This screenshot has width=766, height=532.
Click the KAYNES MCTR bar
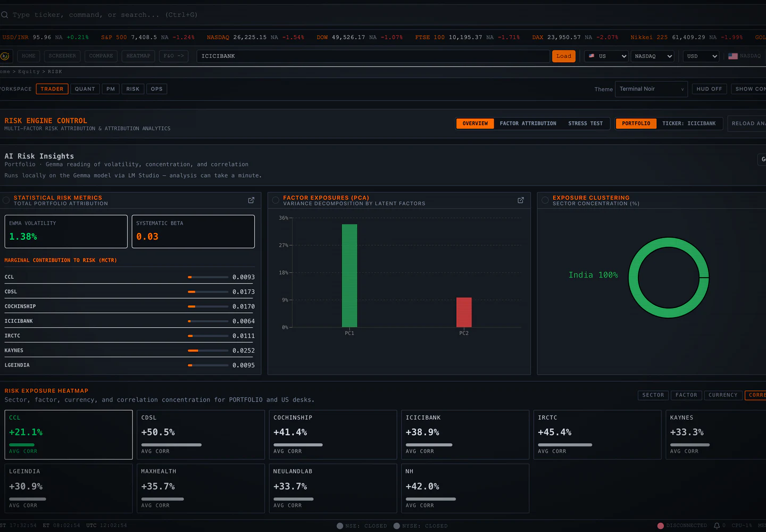pyautogui.click(x=208, y=351)
